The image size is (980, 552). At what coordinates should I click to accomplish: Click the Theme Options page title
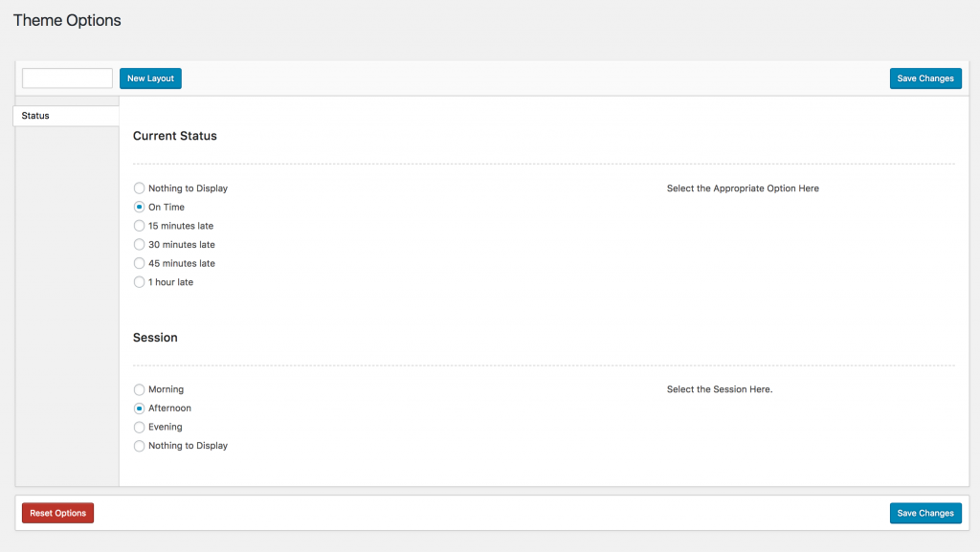pos(67,20)
